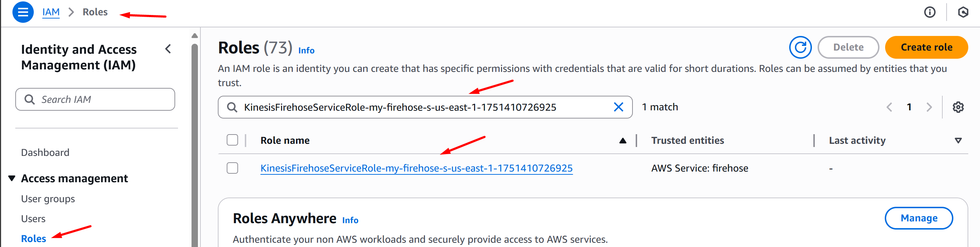Click the info circle icon in header
Screen dimensions: 980x247
[x=930, y=12]
